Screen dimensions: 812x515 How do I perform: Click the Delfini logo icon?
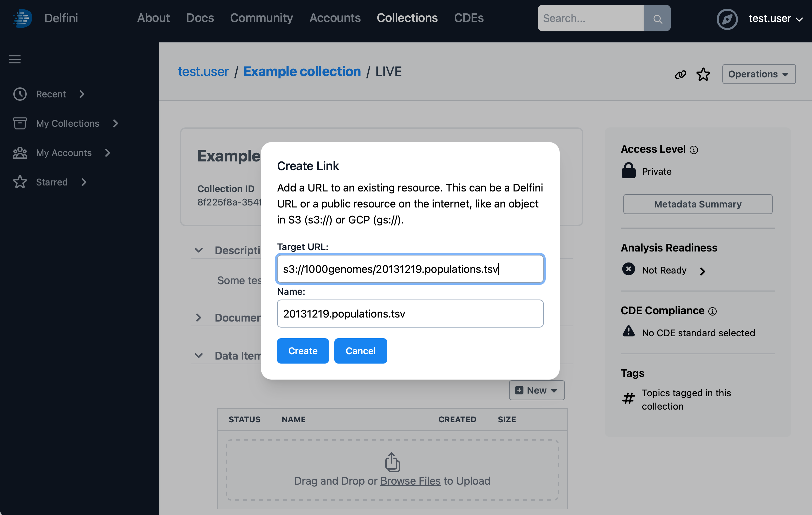22,18
